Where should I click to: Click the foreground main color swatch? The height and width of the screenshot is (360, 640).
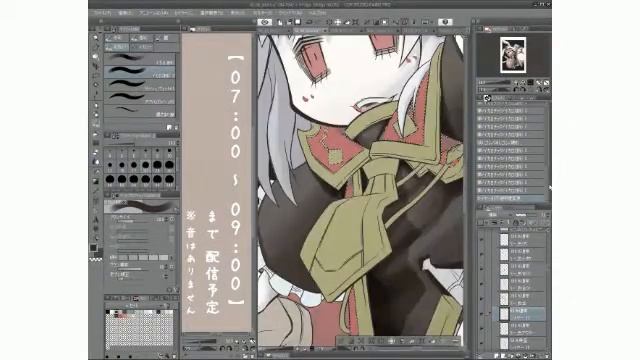93,248
